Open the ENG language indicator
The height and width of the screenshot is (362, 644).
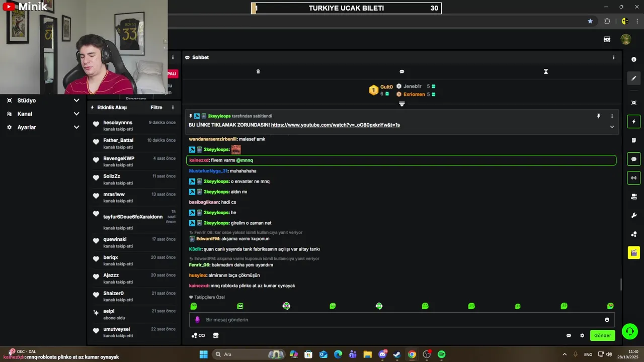click(588, 354)
